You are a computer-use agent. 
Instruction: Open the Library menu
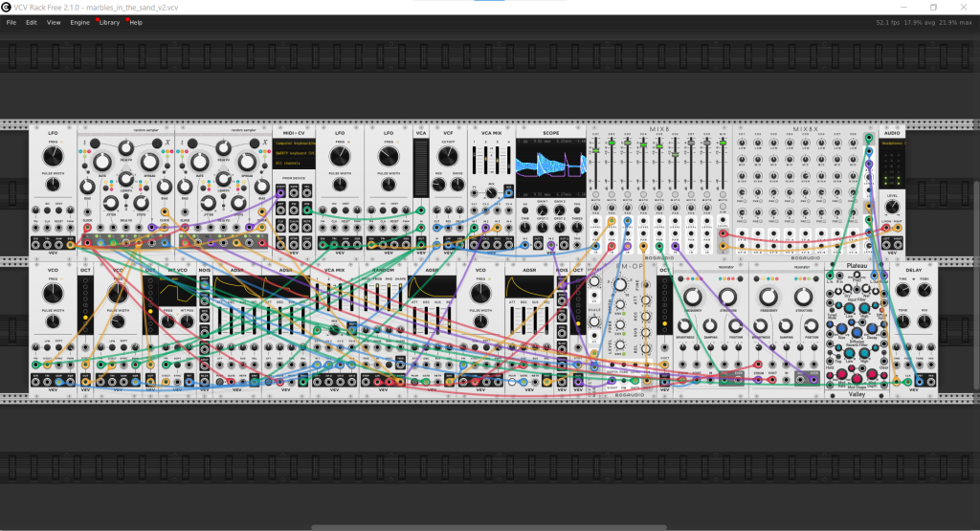pos(109,23)
